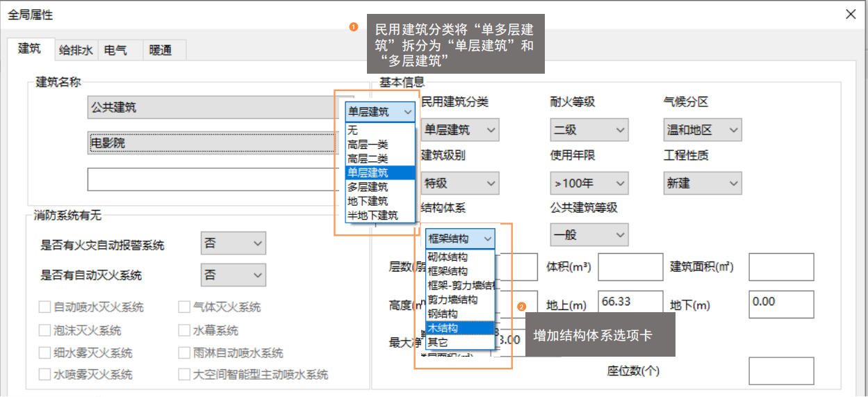This screenshot has height=397, width=868.
Task: Close the 全局属性 dialog
Action: point(850,14)
